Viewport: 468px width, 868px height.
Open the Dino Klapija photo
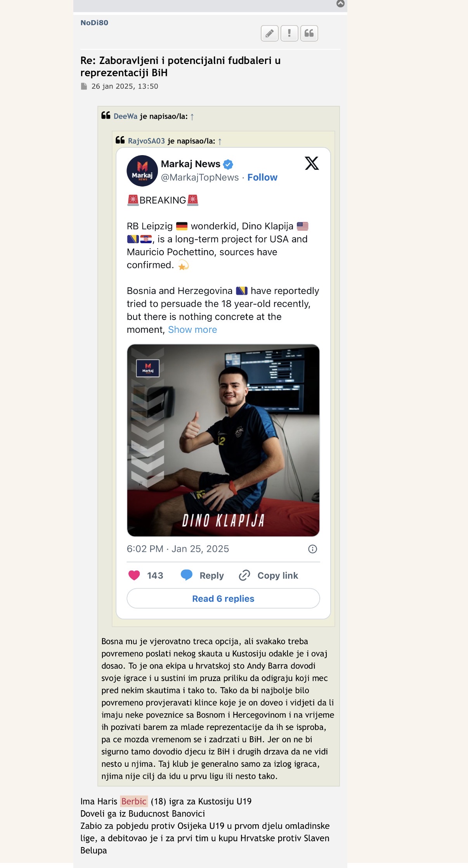[223, 440]
